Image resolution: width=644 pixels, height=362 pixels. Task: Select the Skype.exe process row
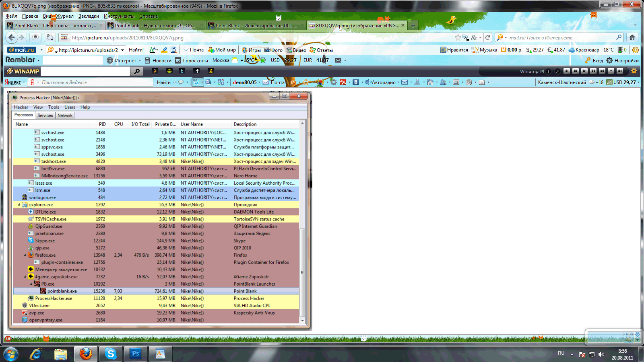[156, 241]
